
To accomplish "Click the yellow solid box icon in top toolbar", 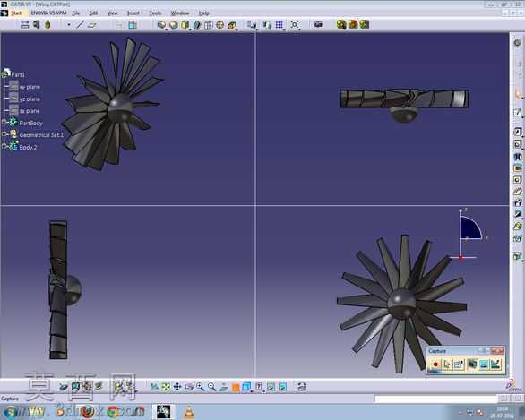I will [185, 25].
